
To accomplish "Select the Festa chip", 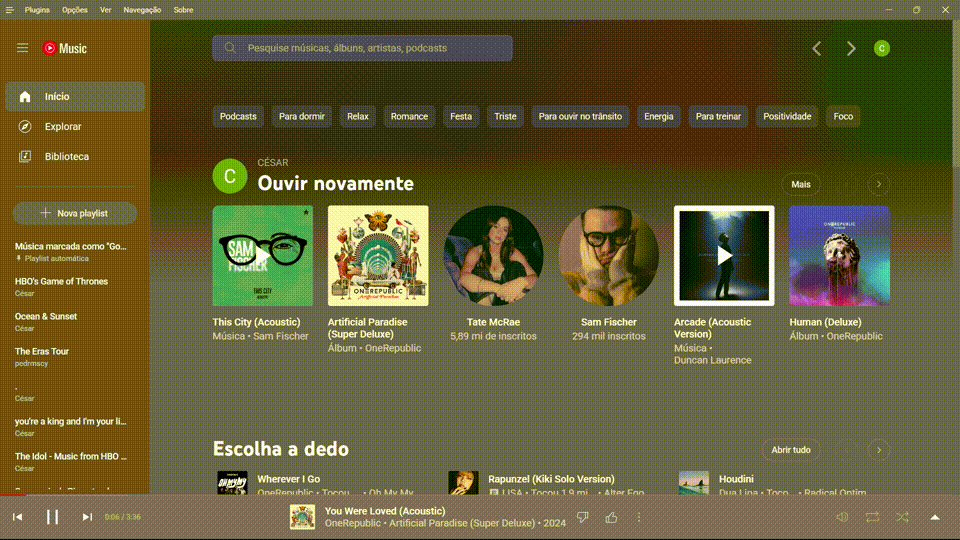I will (x=461, y=116).
